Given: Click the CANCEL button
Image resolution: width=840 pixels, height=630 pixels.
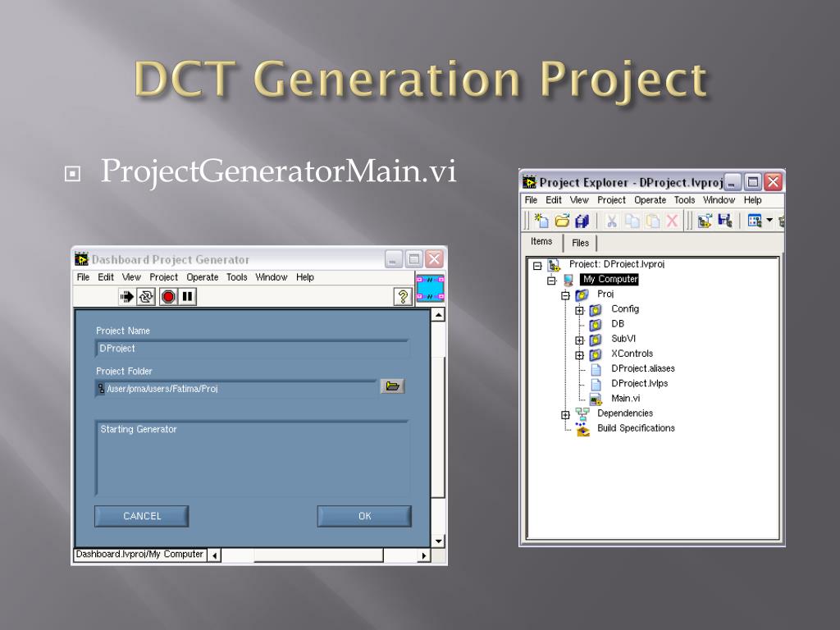Looking at the screenshot, I should point(141,516).
